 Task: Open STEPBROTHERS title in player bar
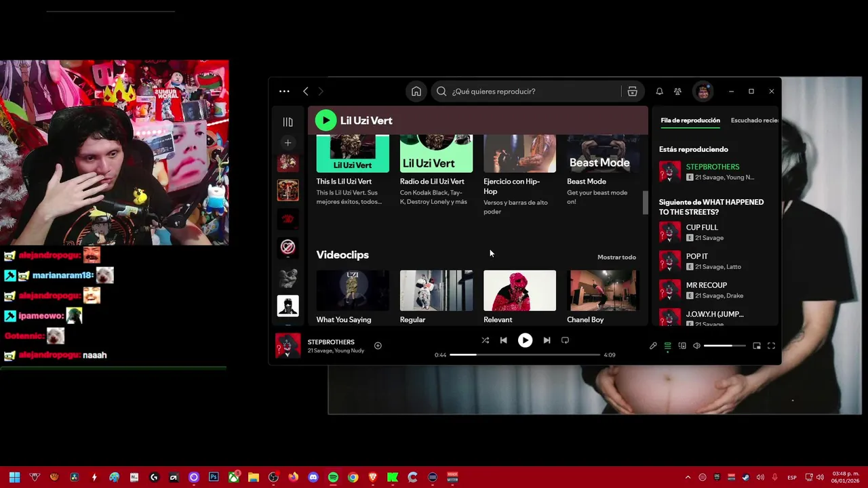331,342
